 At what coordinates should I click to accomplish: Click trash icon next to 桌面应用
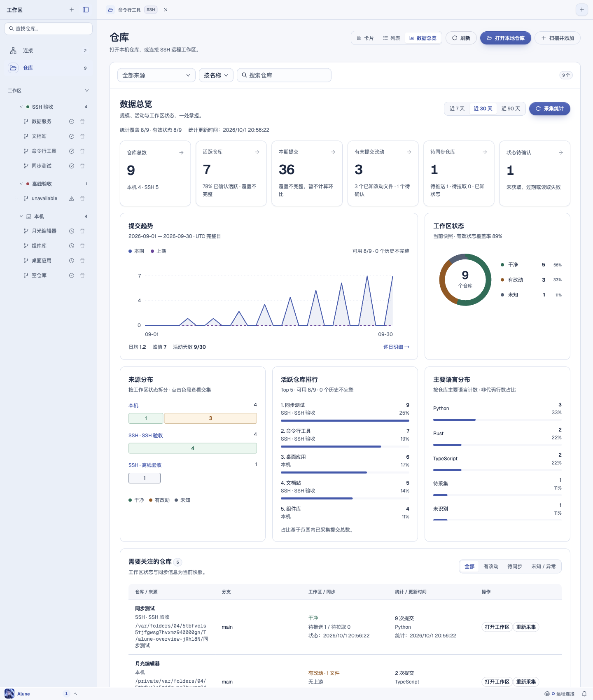82,261
